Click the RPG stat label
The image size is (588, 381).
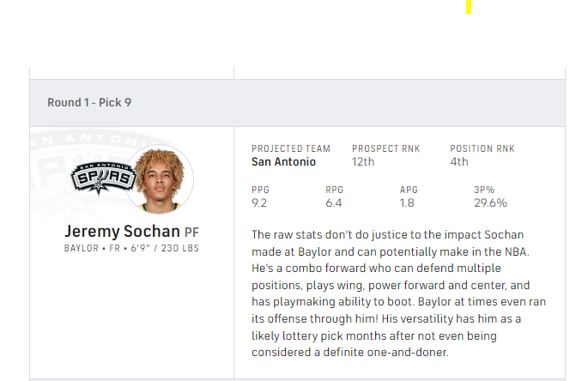tap(335, 190)
